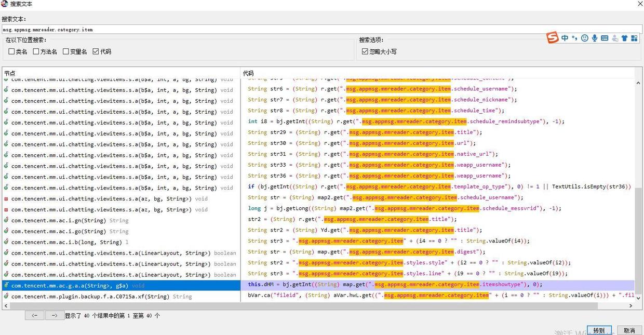Image resolution: width=644 pixels, height=335 pixels.
Task: Click the green method icon beside com.tencent.mm.ac.i.gn
Action: [x=6, y=220]
